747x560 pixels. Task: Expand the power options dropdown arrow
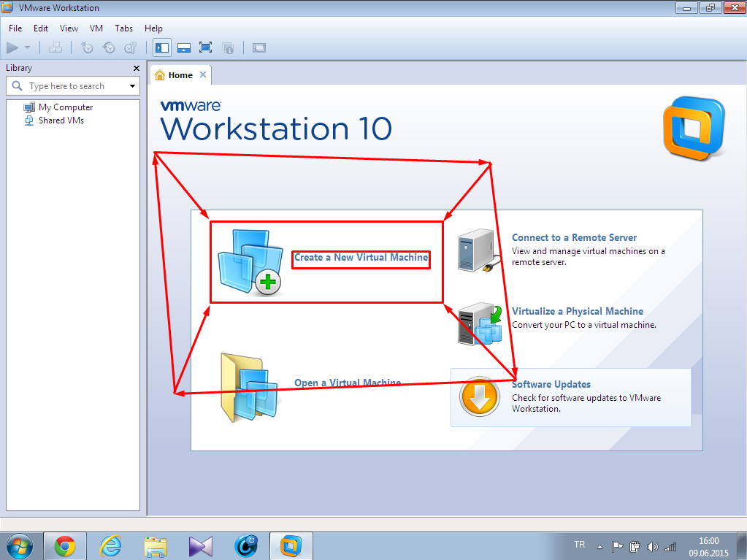[x=27, y=47]
